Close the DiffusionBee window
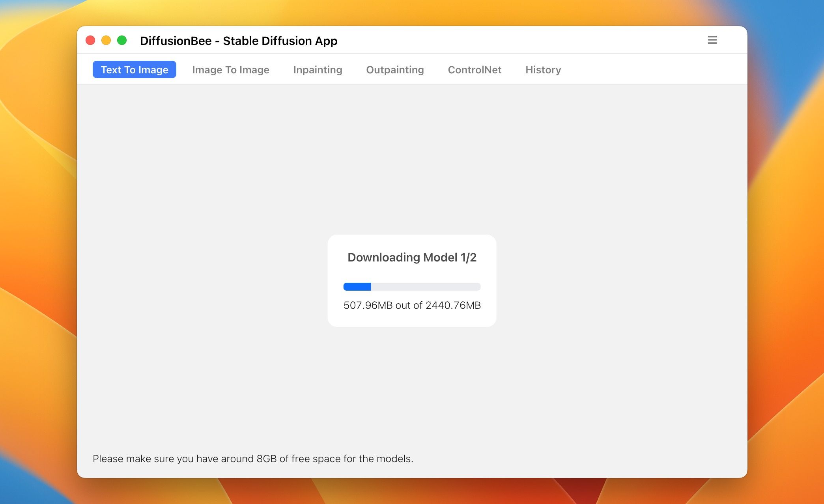The image size is (824, 504). click(x=90, y=40)
